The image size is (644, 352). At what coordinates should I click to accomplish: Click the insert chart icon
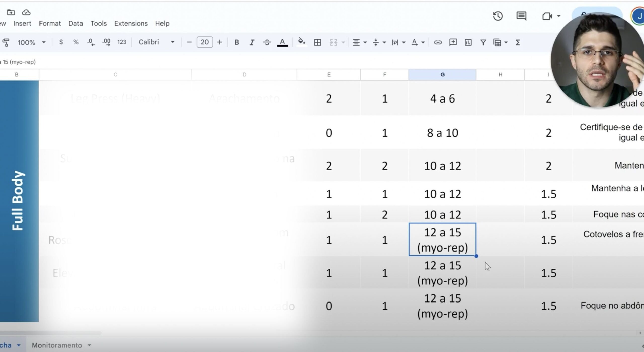tap(468, 42)
